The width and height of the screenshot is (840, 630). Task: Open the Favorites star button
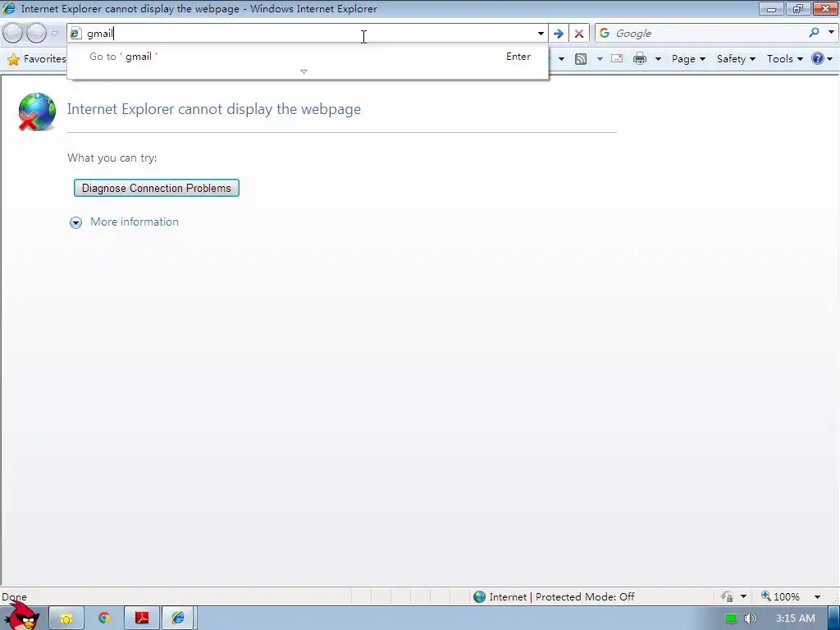tap(36, 59)
